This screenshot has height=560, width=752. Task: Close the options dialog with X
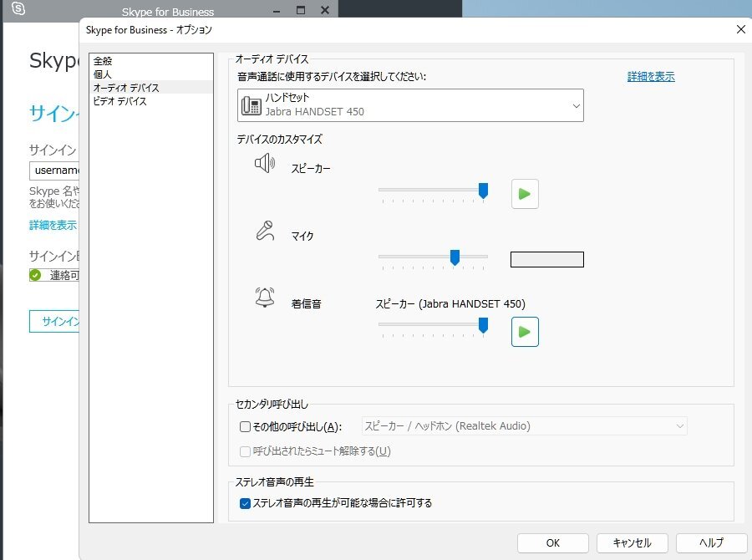[740, 29]
